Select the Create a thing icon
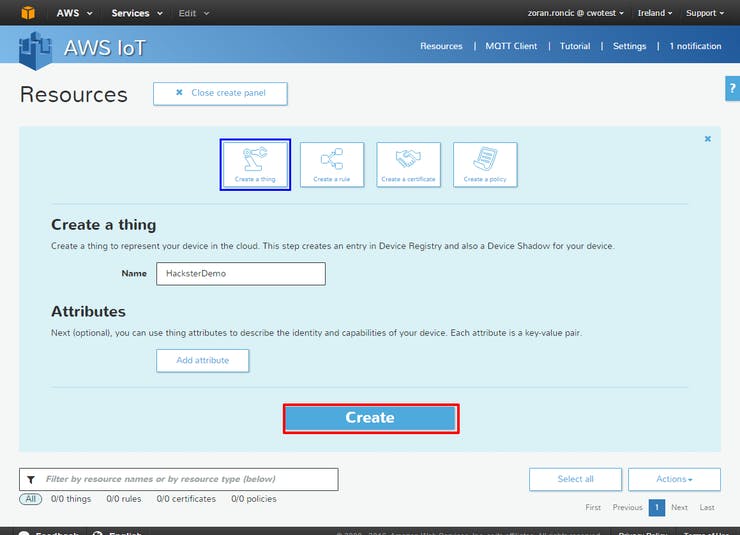Viewport: 740px width, 535px height. [x=255, y=165]
